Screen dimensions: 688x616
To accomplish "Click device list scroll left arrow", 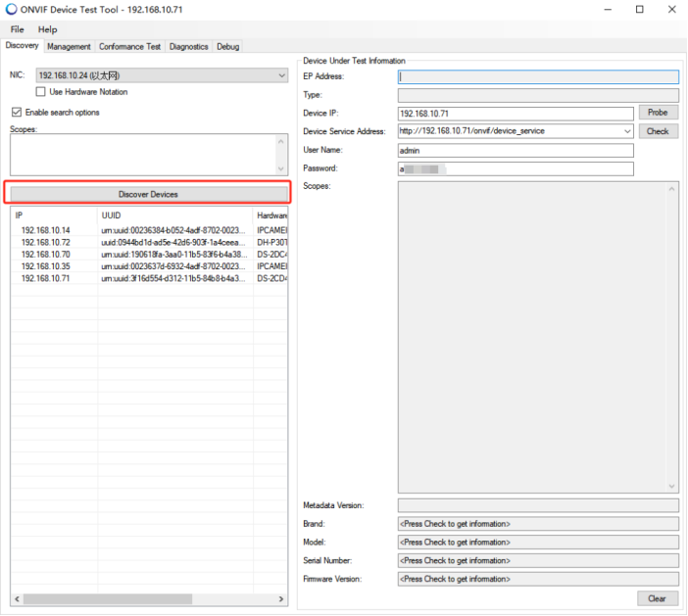I will (17, 599).
